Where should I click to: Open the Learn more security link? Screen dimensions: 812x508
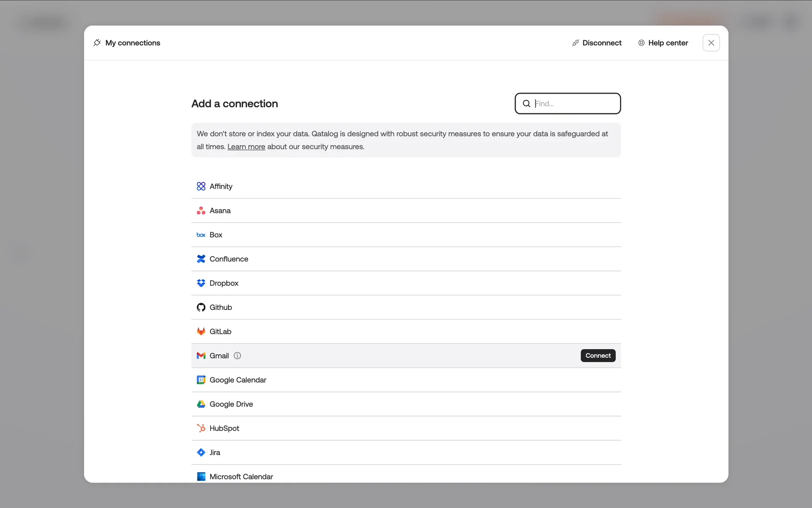(246, 146)
